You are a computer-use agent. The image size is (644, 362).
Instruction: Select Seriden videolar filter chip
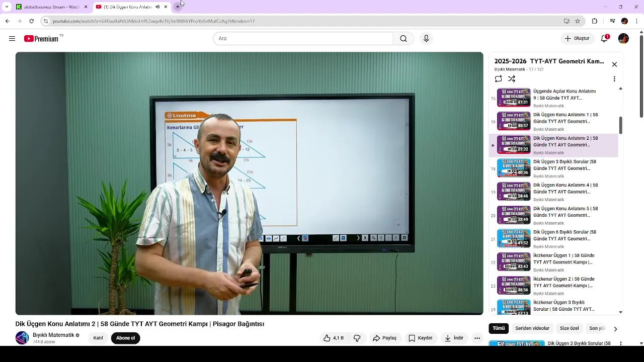coord(532,328)
